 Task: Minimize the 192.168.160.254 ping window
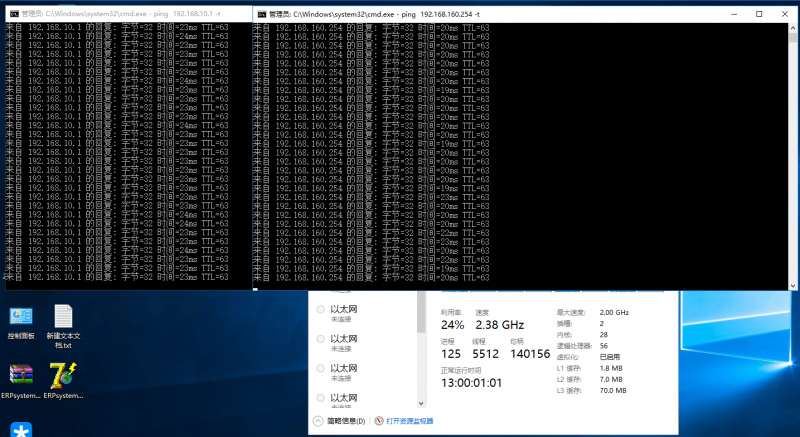pyautogui.click(x=734, y=14)
